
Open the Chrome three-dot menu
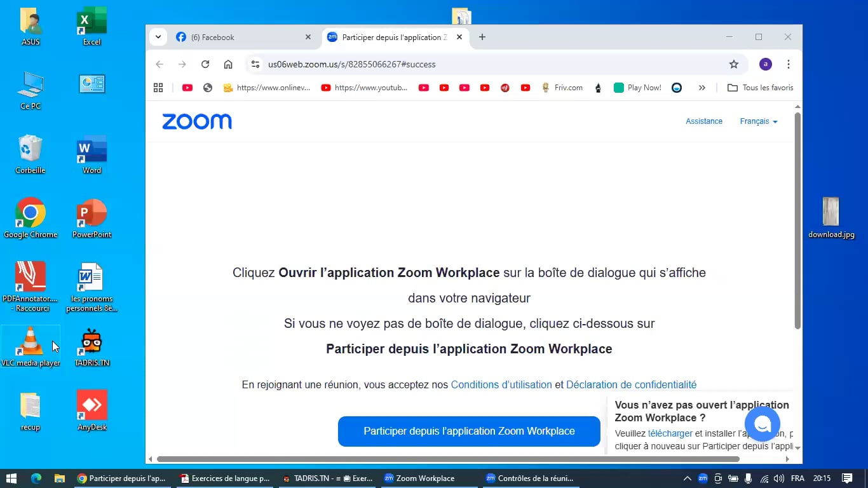click(x=789, y=64)
